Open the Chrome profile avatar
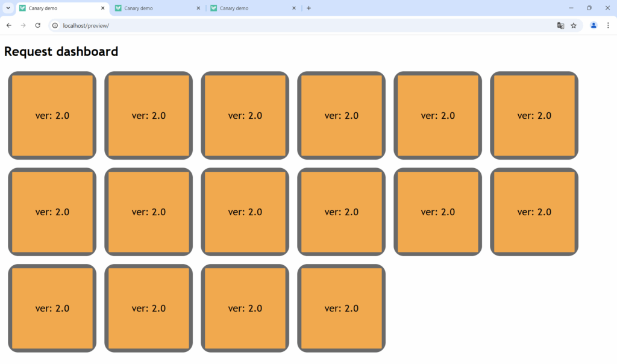617x364 pixels. click(594, 25)
